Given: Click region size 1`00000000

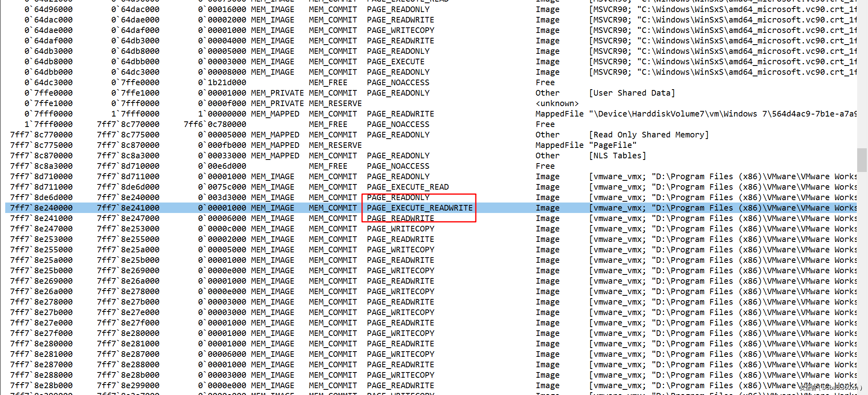Looking at the screenshot, I should pyautogui.click(x=222, y=114).
